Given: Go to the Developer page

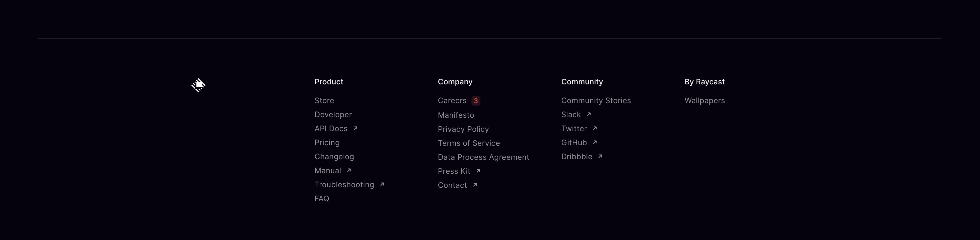Looking at the screenshot, I should click(333, 115).
